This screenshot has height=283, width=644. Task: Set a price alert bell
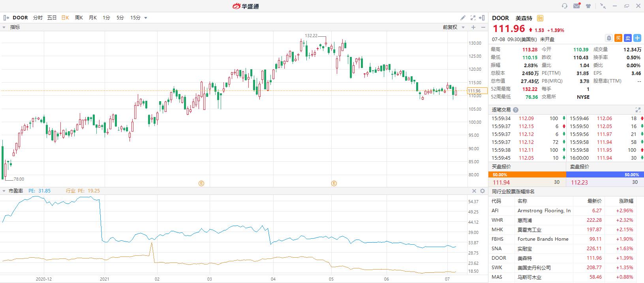pyautogui.click(x=609, y=38)
